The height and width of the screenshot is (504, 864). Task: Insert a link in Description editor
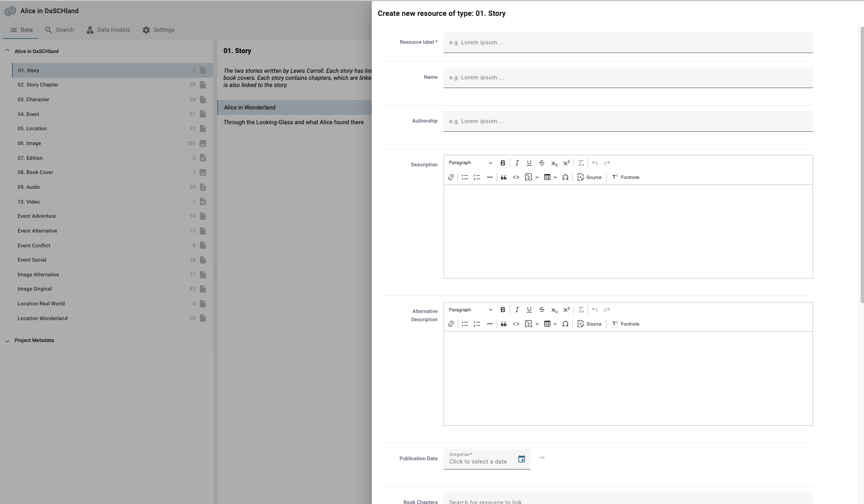click(451, 177)
